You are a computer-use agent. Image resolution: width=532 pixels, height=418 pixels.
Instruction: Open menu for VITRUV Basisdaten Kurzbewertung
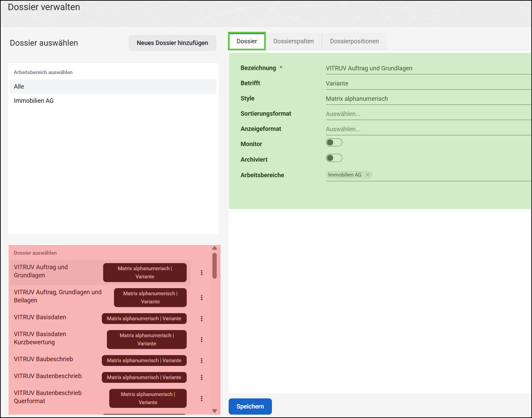202,340
